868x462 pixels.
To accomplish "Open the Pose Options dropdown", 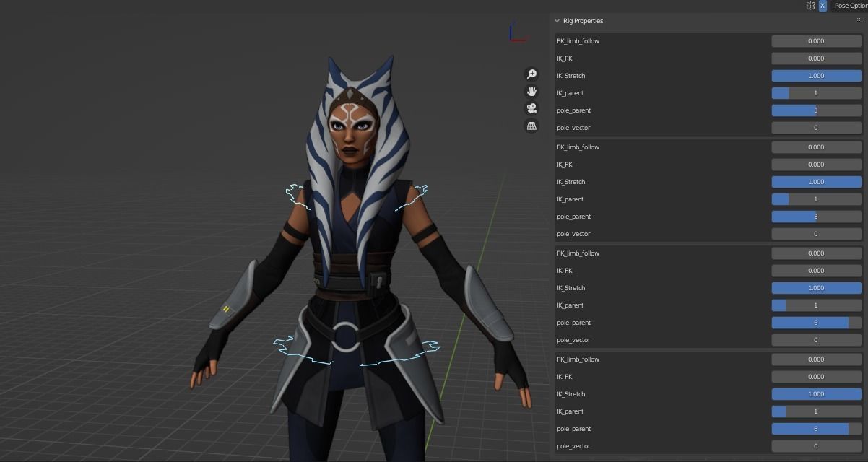I will point(850,6).
